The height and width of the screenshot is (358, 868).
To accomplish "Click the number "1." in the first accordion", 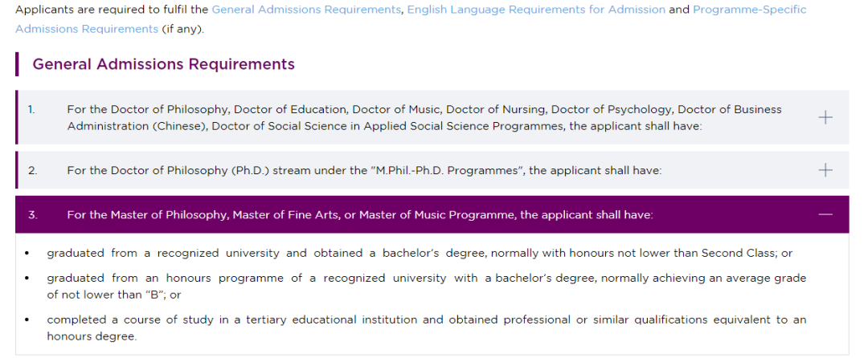I will tap(31, 109).
